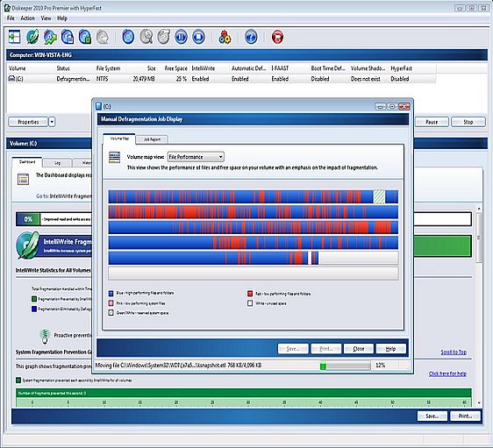
Task: Click the red round toolbar icon
Action: [x=277, y=37]
